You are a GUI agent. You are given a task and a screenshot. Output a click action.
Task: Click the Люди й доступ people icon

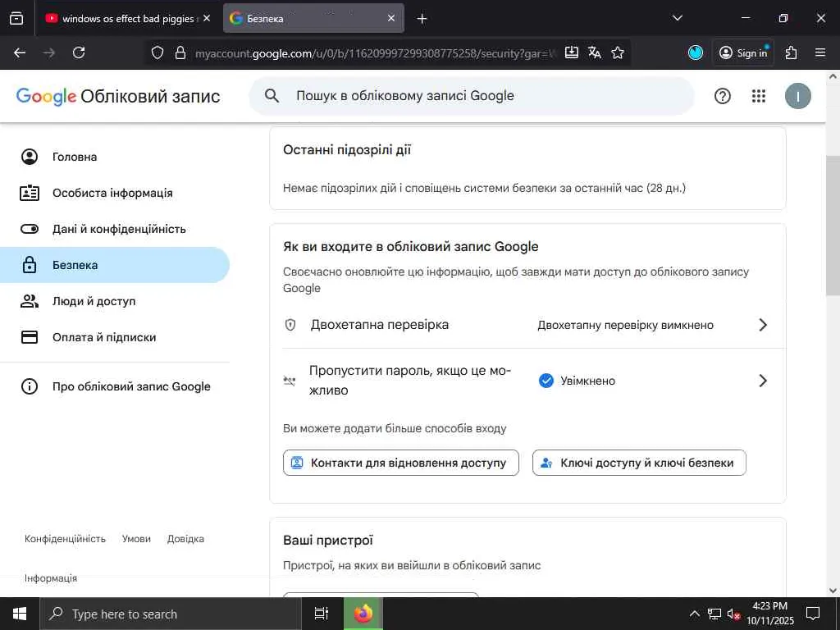pos(30,301)
